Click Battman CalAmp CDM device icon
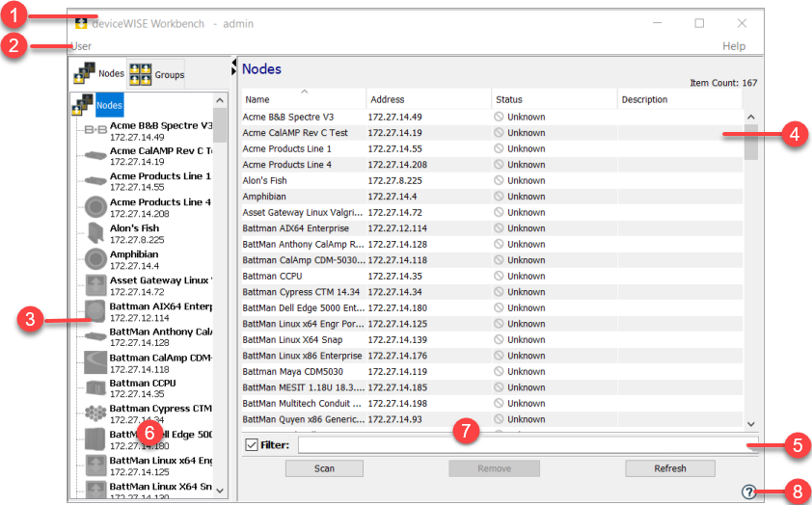The width and height of the screenshot is (812, 505). (x=95, y=362)
